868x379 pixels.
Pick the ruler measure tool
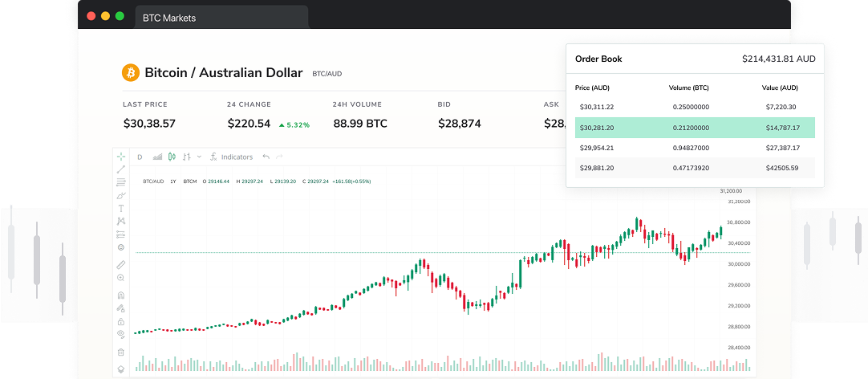point(121,264)
